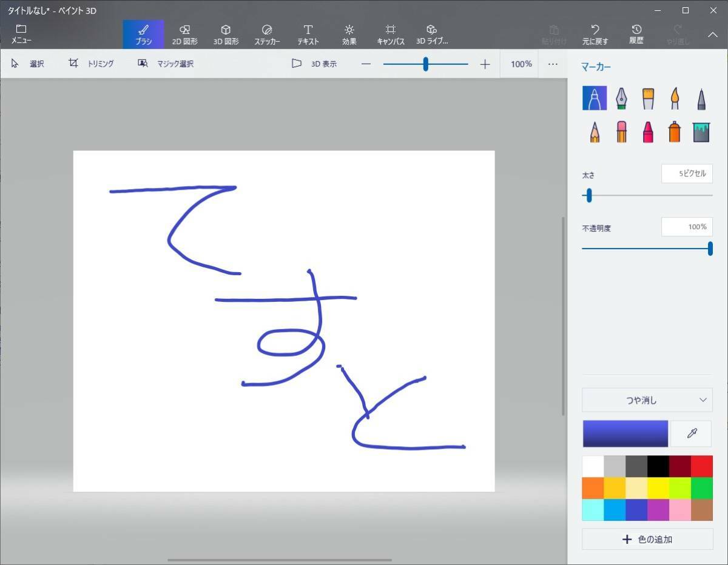Click the zoom slider handle
Screen dimensions: 728x565
click(x=426, y=64)
